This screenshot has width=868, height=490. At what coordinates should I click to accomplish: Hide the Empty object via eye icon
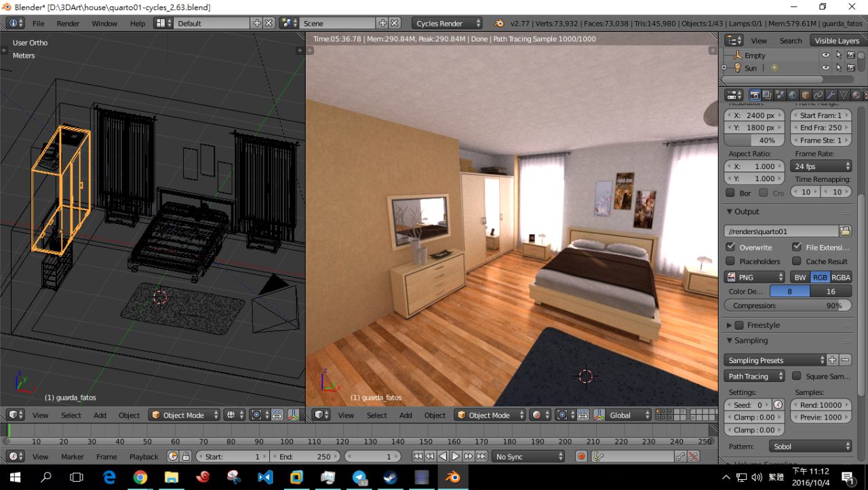click(x=826, y=55)
